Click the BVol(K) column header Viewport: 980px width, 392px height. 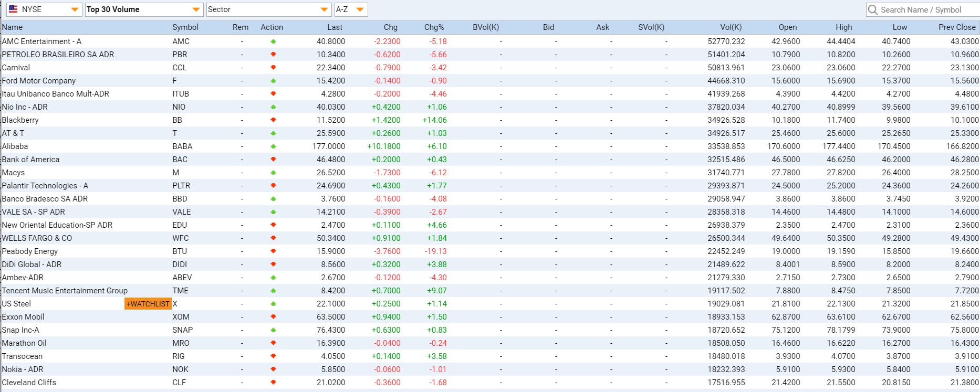[486, 27]
